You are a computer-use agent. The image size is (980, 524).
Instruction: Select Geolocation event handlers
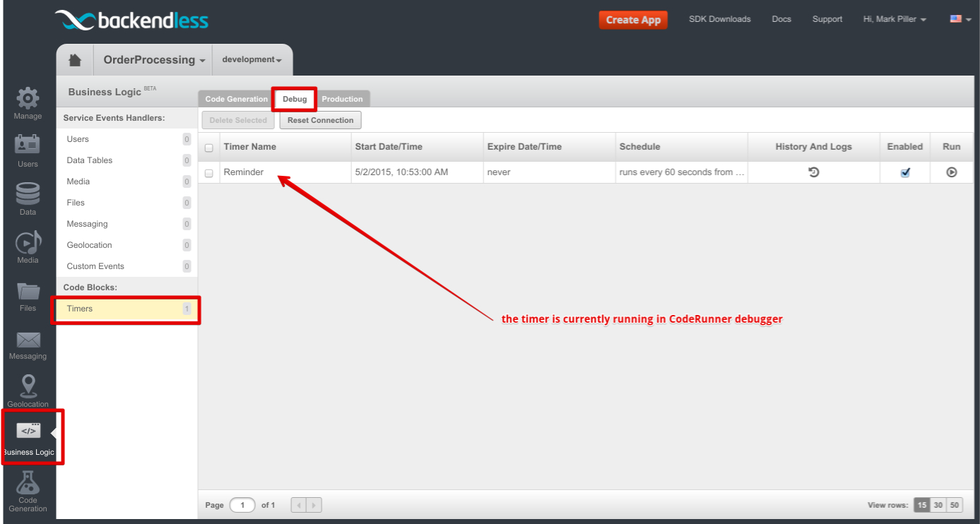127,245
